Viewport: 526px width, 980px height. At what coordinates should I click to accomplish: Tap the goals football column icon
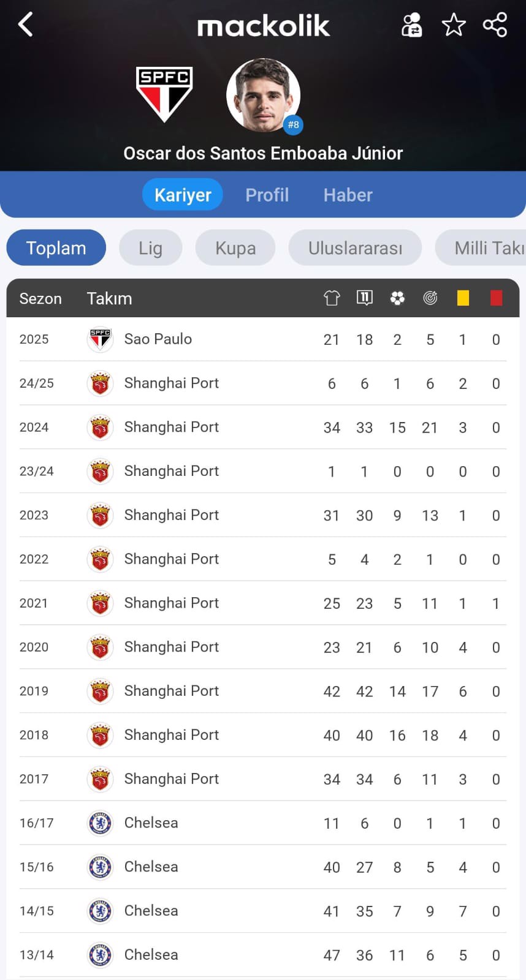click(x=397, y=298)
